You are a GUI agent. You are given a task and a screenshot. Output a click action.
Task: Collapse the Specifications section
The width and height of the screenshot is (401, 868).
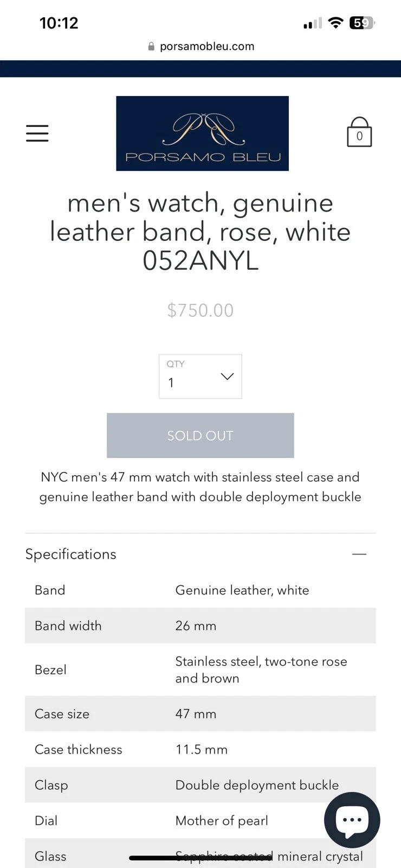pyautogui.click(x=71, y=554)
